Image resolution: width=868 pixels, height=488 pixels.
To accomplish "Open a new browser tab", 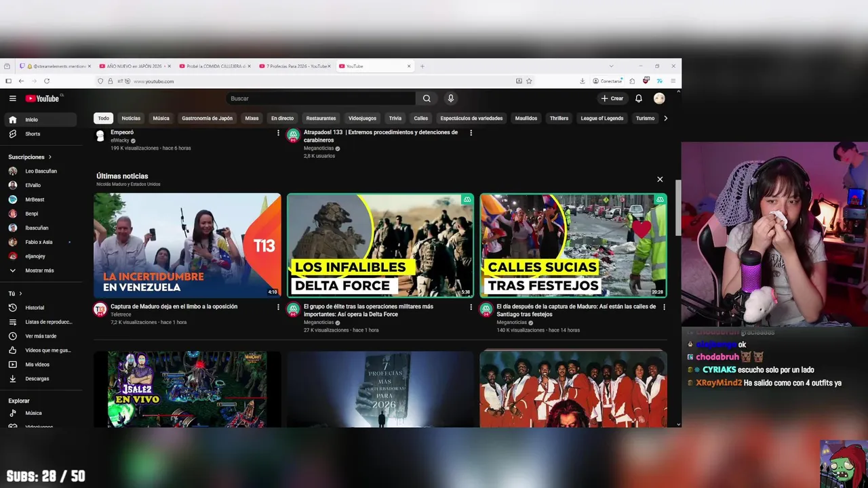I will click(422, 66).
